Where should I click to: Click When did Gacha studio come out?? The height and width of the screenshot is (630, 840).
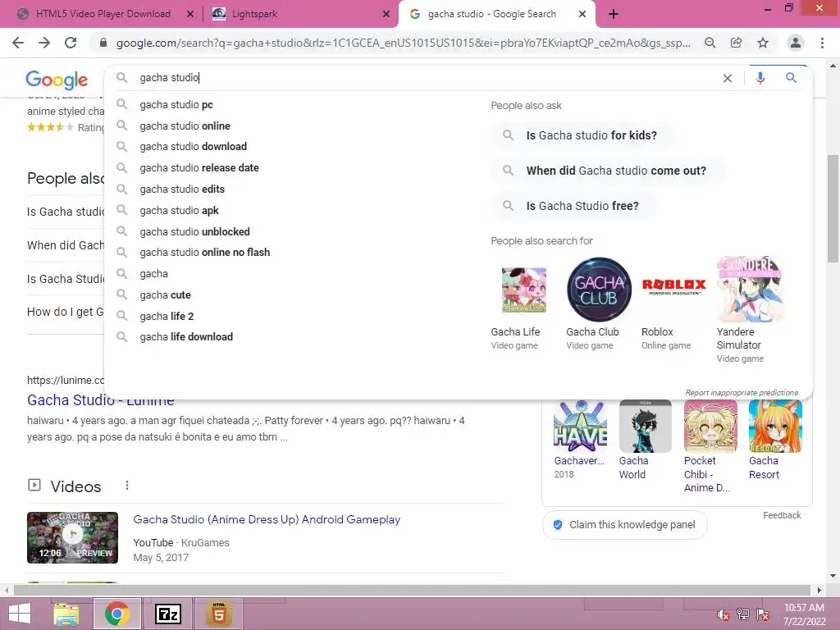click(x=608, y=171)
